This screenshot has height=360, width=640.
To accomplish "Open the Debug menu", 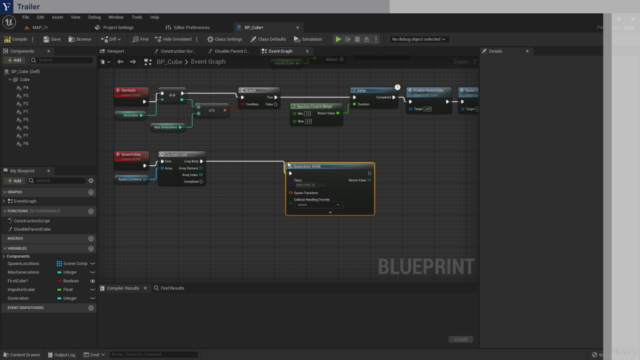I will coord(94,17).
